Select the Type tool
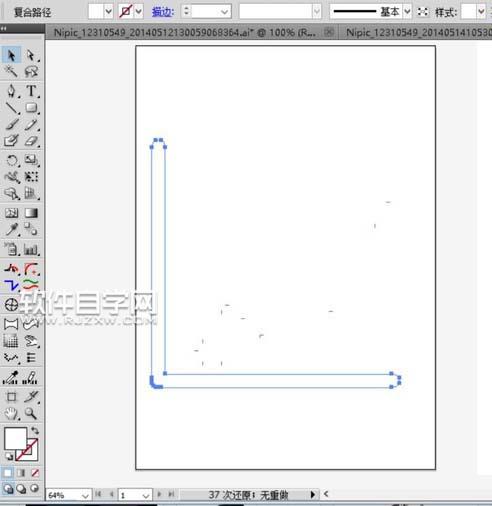The width and height of the screenshot is (492, 506). 31,91
